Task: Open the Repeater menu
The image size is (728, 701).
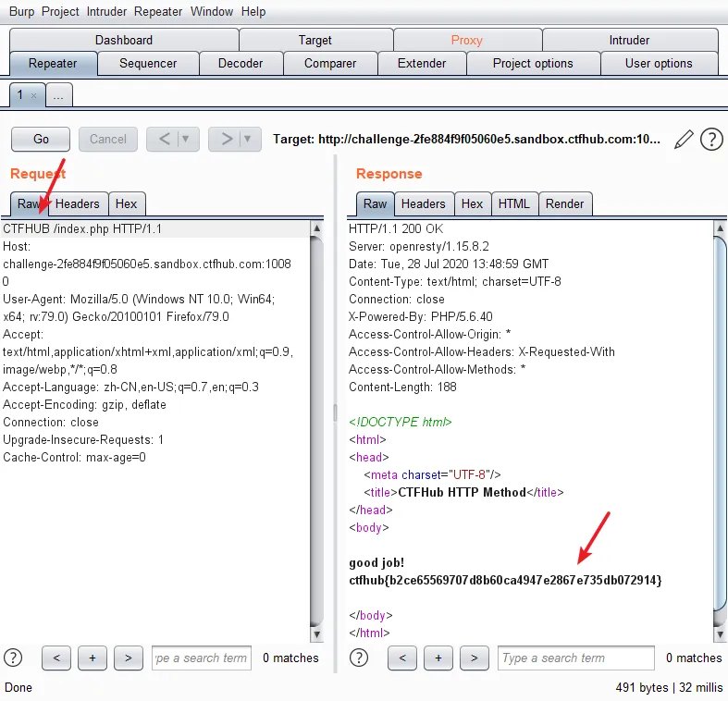Action: (x=158, y=12)
